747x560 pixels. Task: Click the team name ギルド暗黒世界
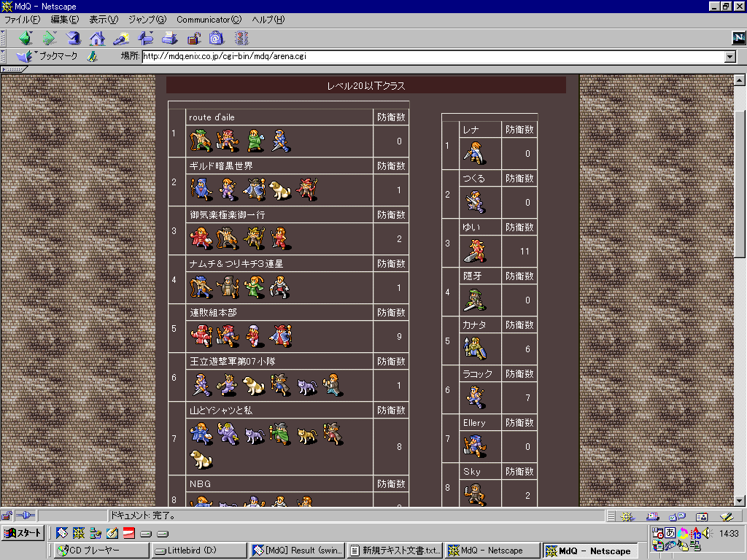pos(221,166)
